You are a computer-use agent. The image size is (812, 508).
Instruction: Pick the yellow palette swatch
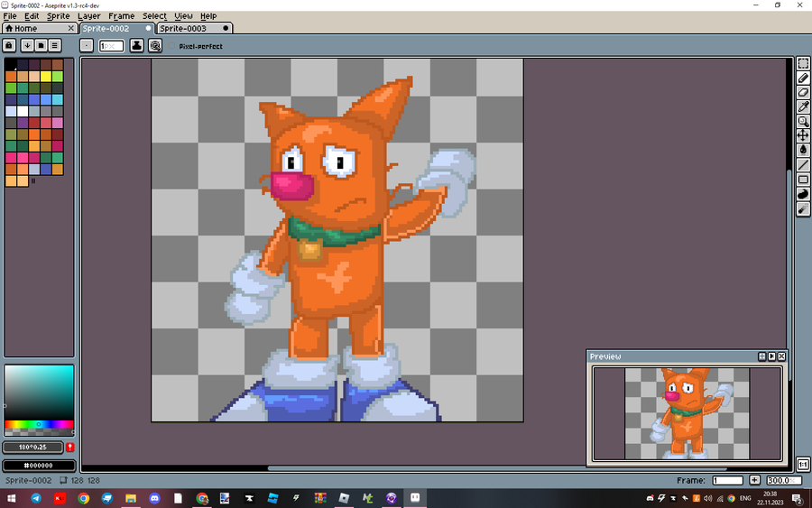(x=46, y=77)
